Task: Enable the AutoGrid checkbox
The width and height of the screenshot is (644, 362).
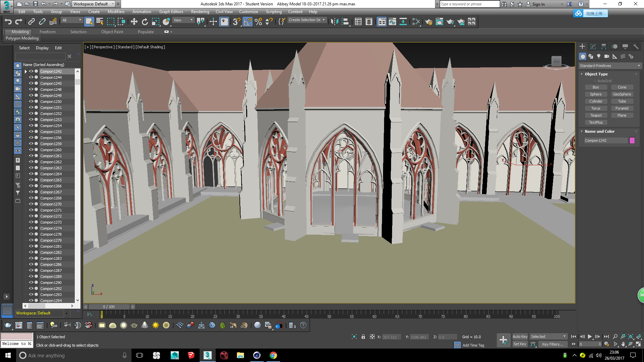Action: point(595,81)
